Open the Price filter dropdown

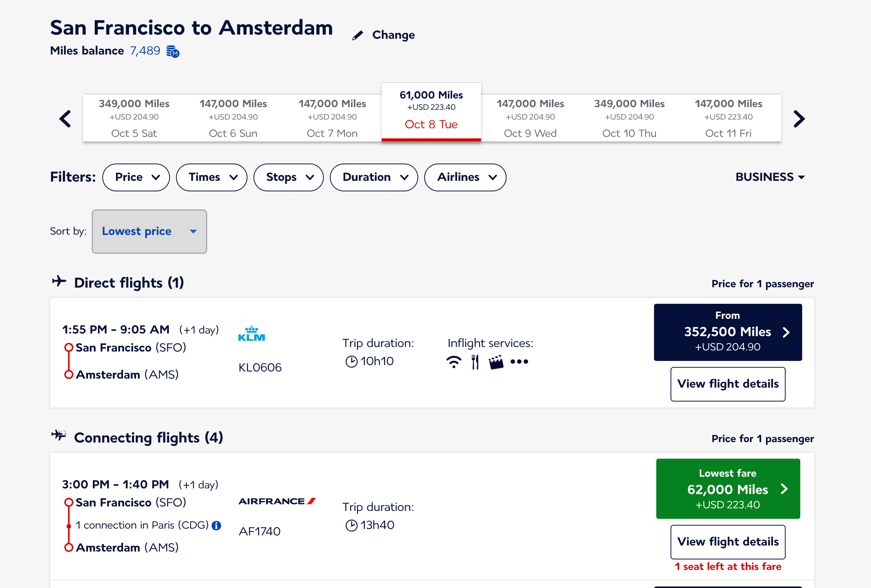[x=136, y=177]
